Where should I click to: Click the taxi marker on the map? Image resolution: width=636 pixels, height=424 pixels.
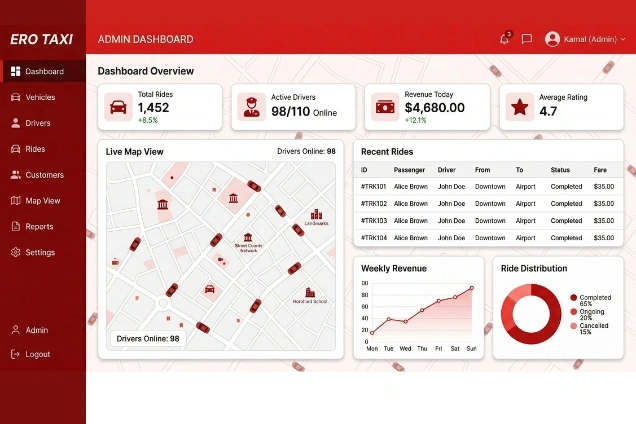click(x=210, y=289)
